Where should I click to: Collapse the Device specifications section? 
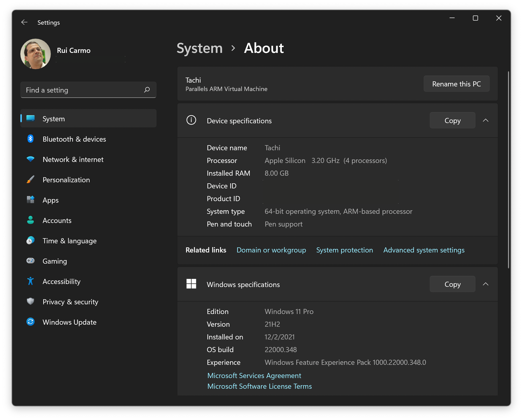pos(485,121)
